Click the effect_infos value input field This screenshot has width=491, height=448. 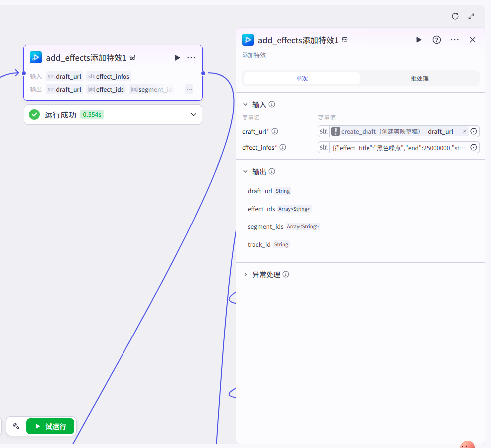pos(398,147)
